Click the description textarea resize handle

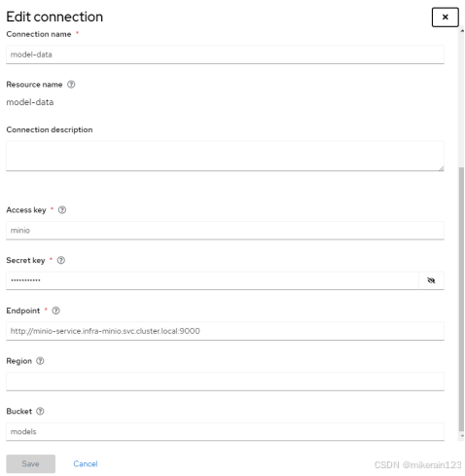441,168
